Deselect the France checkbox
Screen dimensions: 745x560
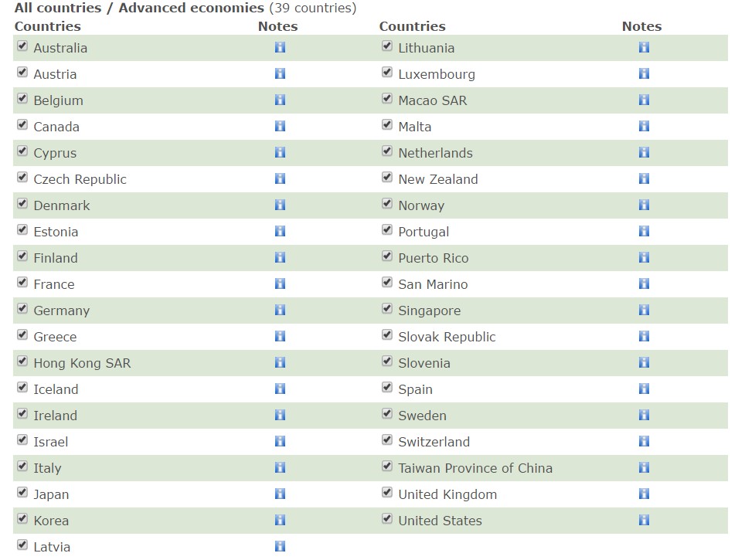tap(22, 283)
